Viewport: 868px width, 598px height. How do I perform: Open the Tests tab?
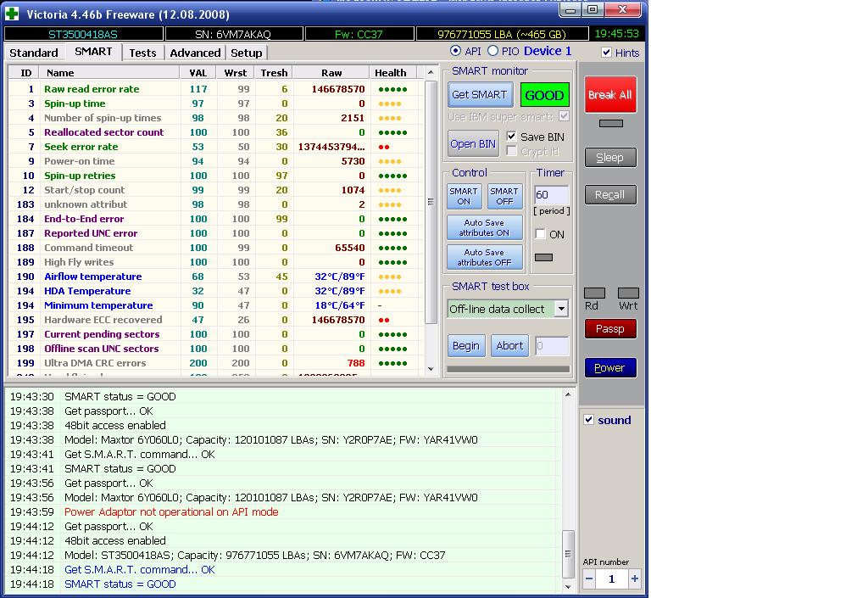point(142,53)
